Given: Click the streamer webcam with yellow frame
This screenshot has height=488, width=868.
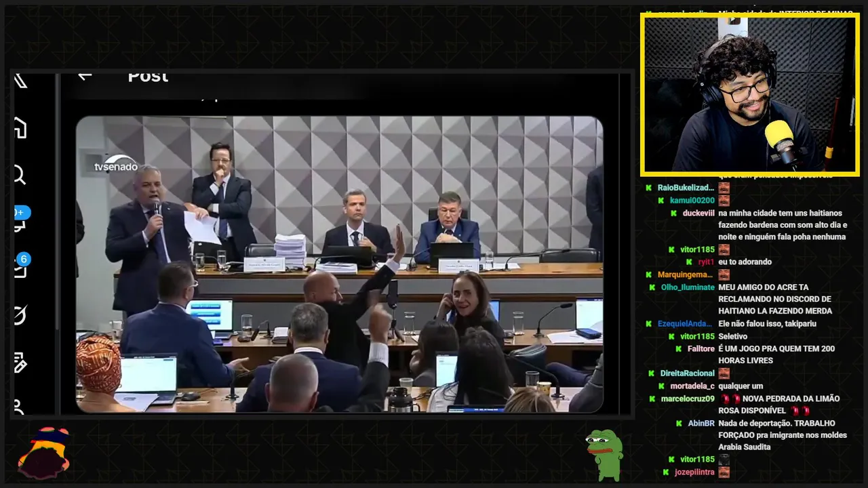Looking at the screenshot, I should coord(750,94).
